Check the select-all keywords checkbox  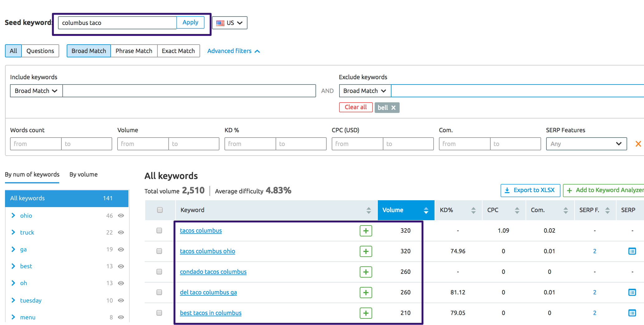[160, 210]
